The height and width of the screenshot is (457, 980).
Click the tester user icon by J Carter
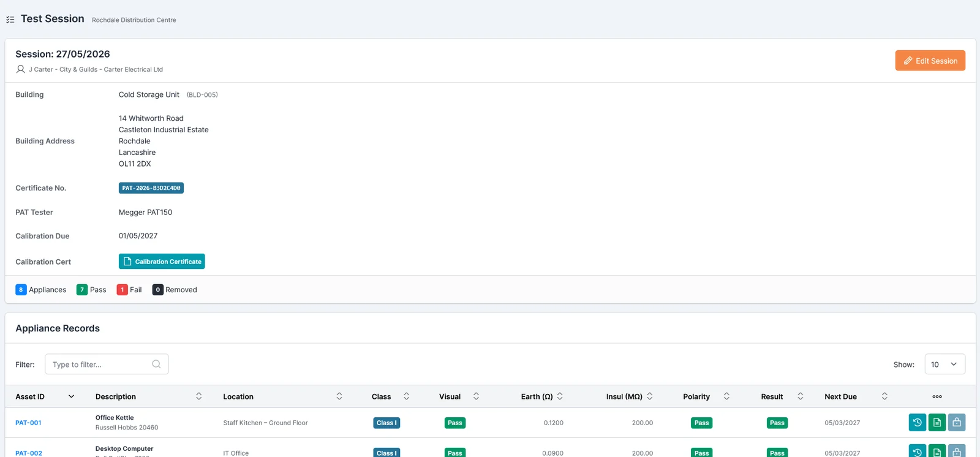(x=21, y=69)
